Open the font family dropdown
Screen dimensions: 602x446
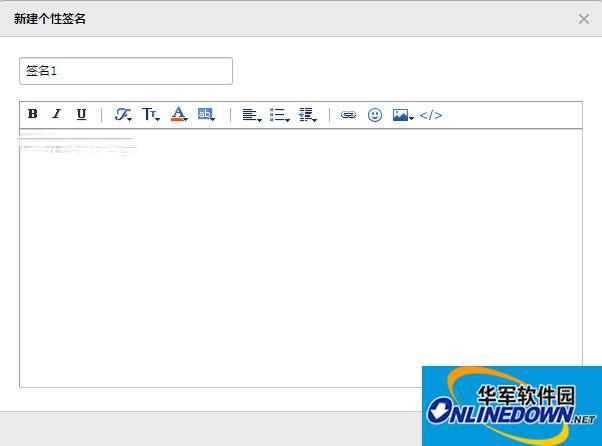coord(123,115)
